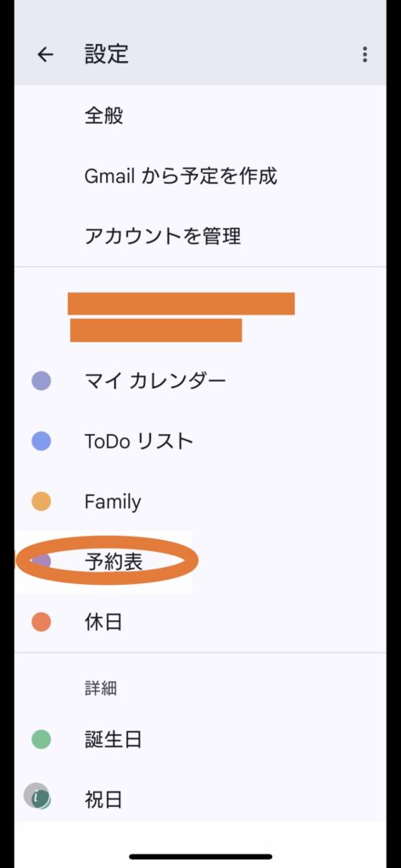401x868 pixels.
Task: Open the Family calendar settings
Action: coord(200,502)
